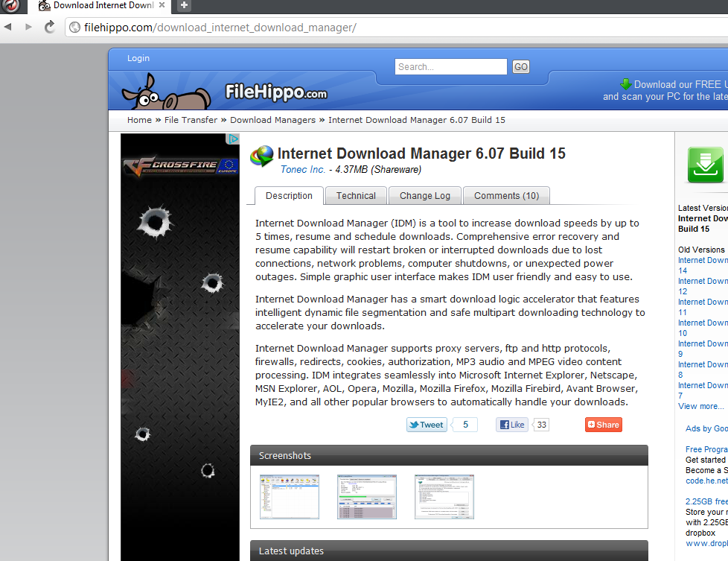Click the Login link
This screenshot has width=728, height=561.
coord(138,58)
